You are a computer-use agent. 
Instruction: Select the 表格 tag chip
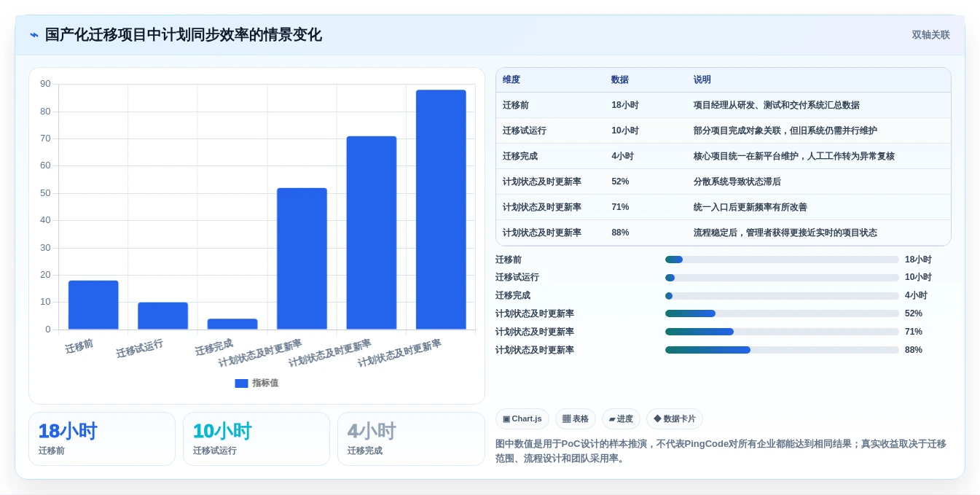click(x=576, y=418)
